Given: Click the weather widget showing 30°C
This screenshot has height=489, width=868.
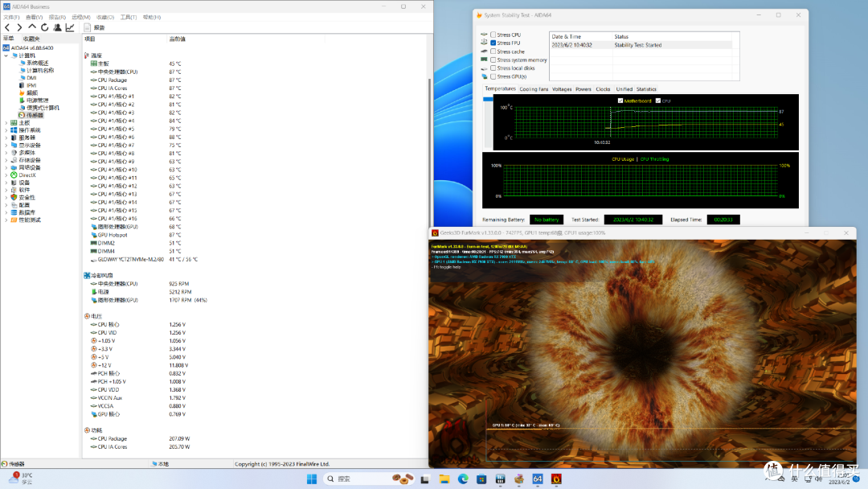Looking at the screenshot, I should 21,479.
